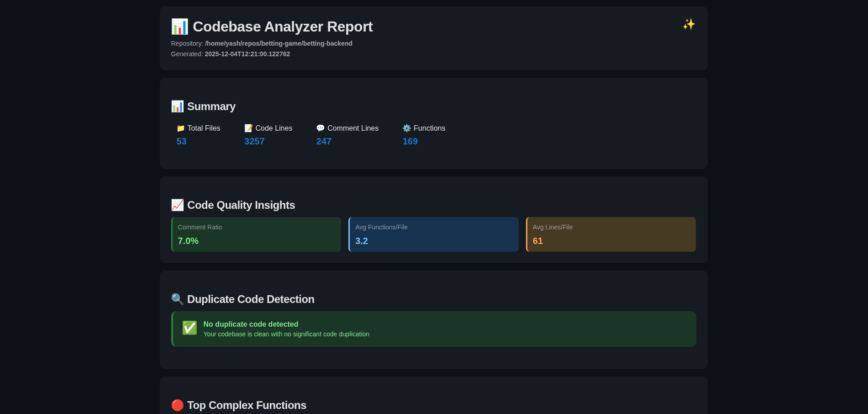
Task: Click the Functions label
Action: tap(429, 128)
